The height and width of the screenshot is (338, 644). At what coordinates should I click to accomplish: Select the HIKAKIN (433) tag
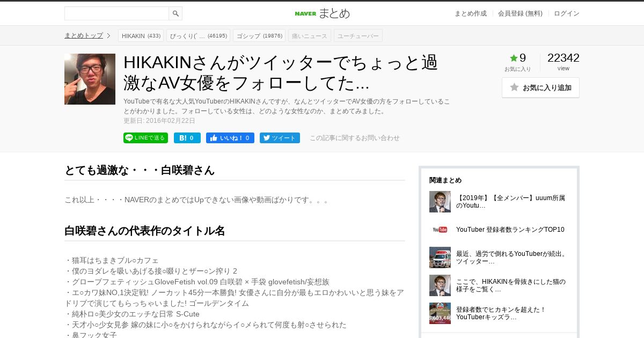(x=141, y=36)
